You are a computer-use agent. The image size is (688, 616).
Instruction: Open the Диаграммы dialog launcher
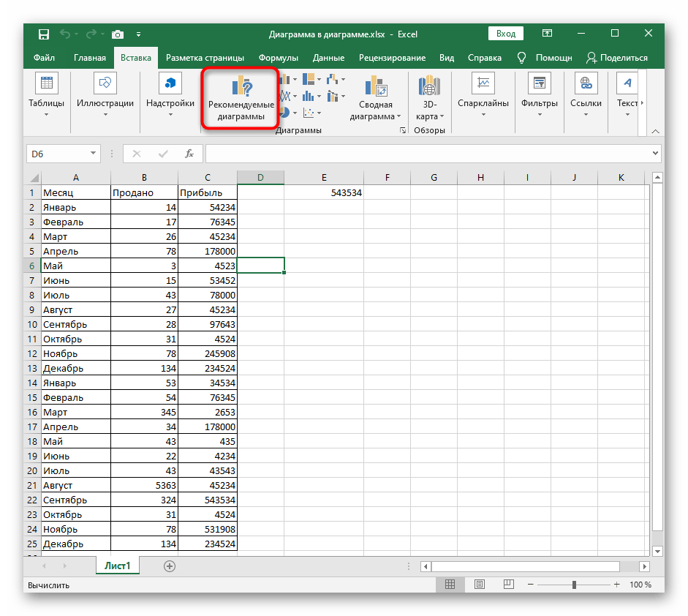(402, 130)
